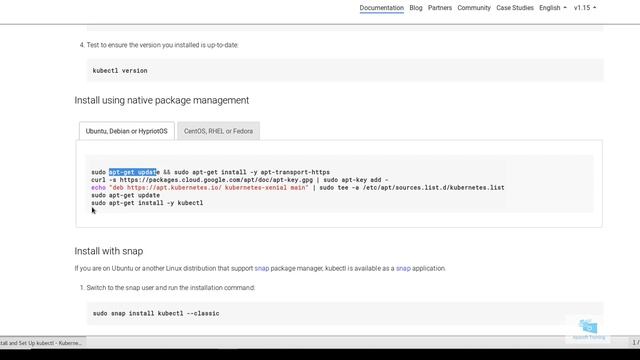Select the Ubuntu, Debian or HypriotOS tab
Screen dimensions: 640x360
(127, 131)
